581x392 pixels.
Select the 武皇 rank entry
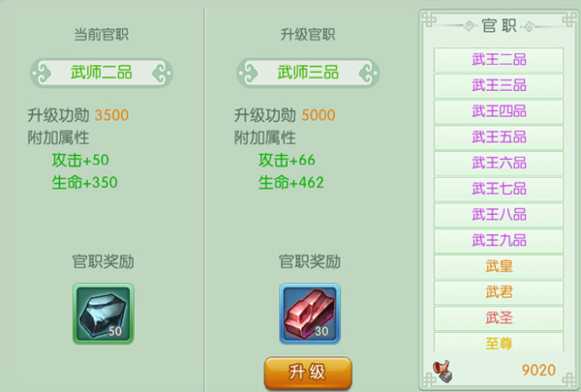tap(499, 266)
